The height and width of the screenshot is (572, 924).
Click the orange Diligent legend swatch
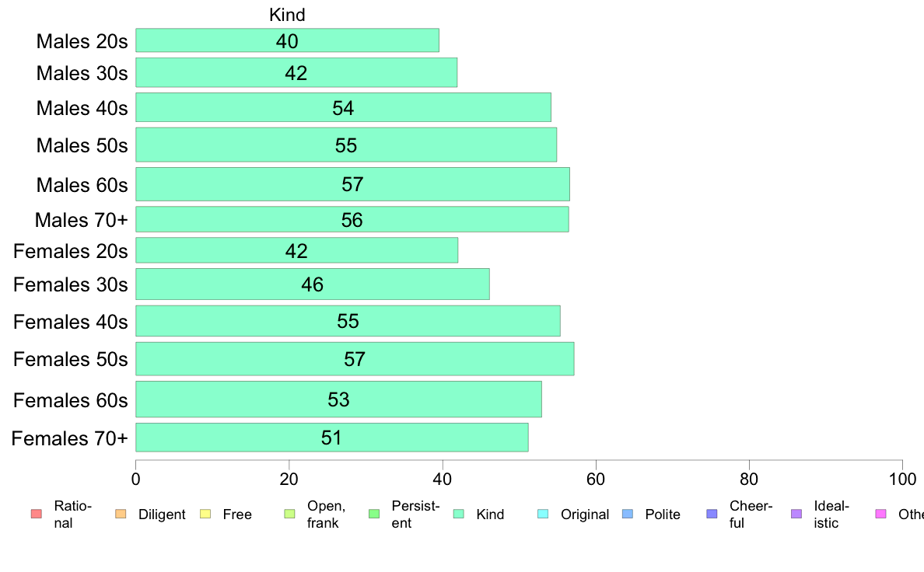[121, 514]
